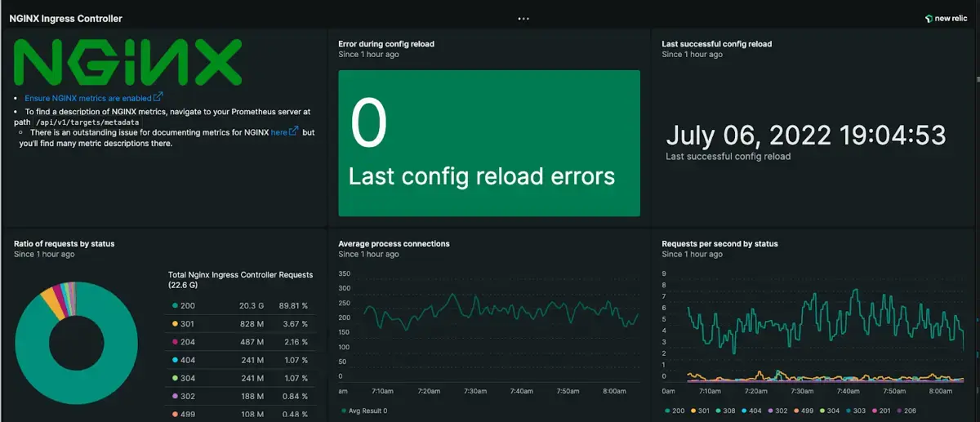Hide 301 series in Requests per second legend
Screen dimensions: 980x422
click(702, 411)
